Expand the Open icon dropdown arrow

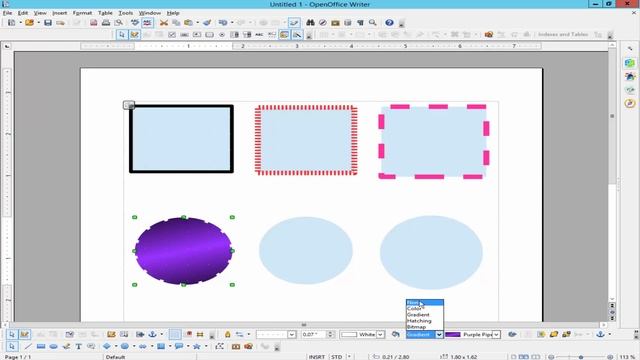coord(38,23)
